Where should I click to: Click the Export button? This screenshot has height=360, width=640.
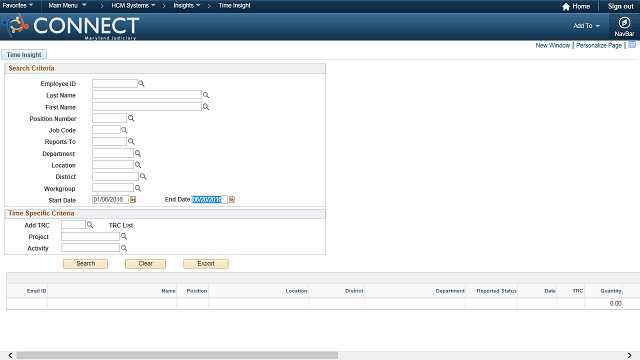coord(206,264)
